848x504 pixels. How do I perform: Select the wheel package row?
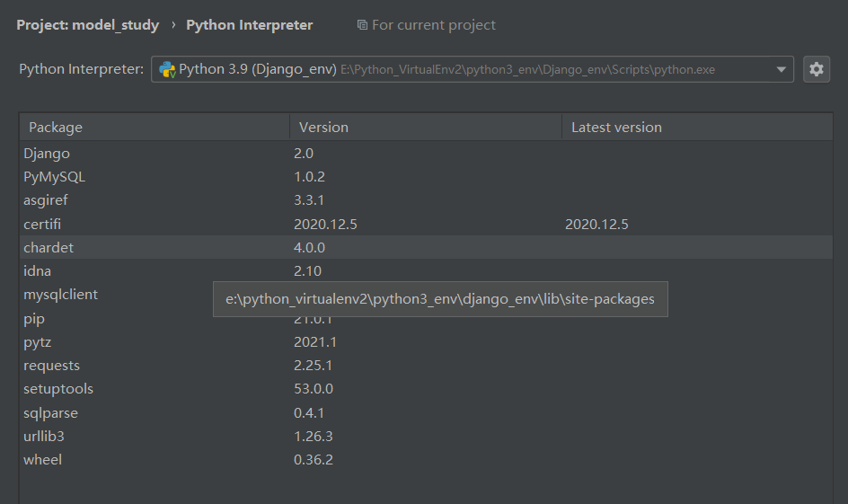[x=426, y=460]
